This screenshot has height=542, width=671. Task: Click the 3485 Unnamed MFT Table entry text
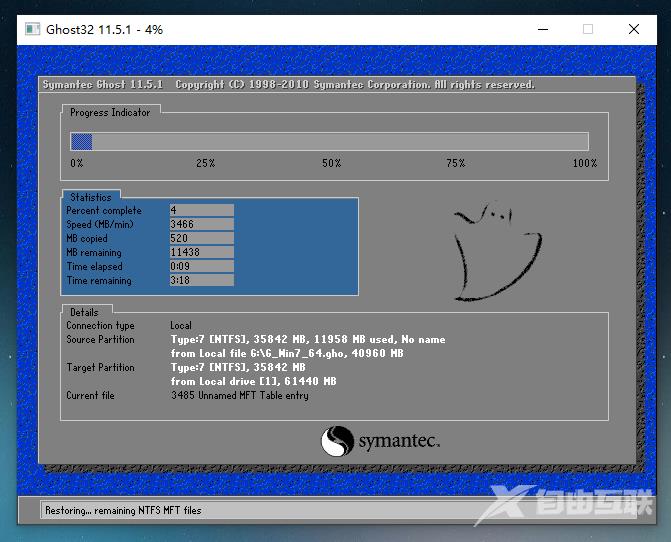tap(240, 396)
